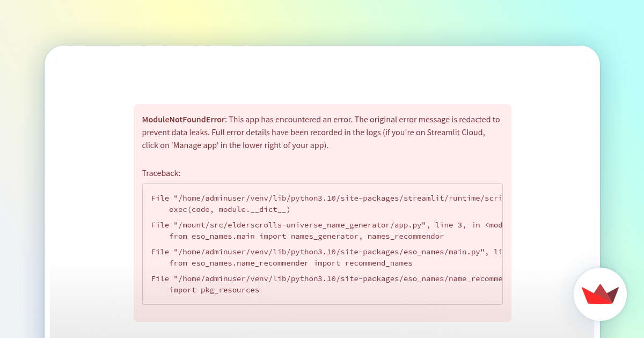644x338 pixels.
Task: Click the bold ModuleNotFoundError label
Action: [x=184, y=119]
